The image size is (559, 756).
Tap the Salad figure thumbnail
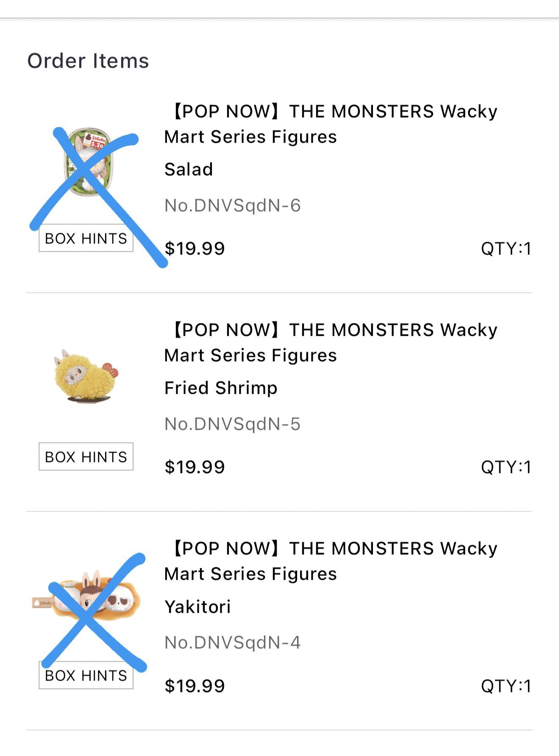[88, 163]
